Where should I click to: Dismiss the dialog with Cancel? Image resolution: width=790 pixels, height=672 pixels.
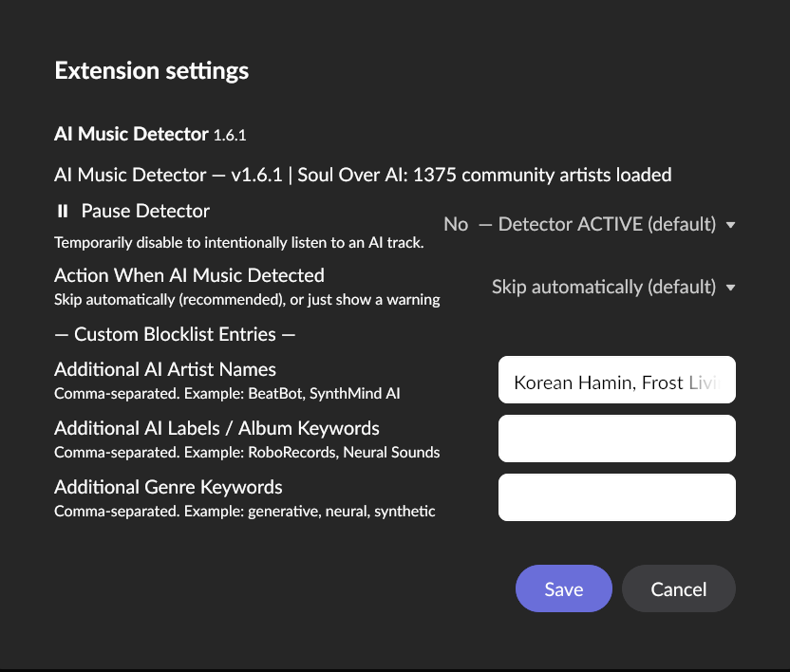coord(678,589)
